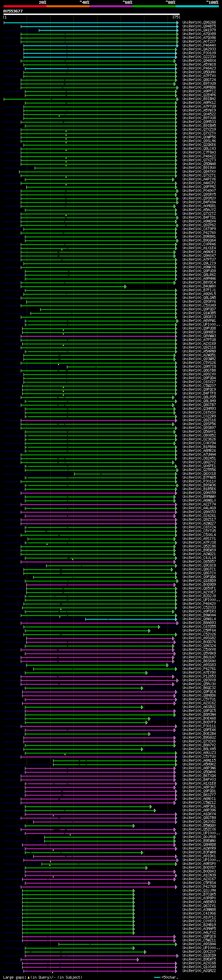
Task: Select hit label UniRef100_Q42933
Action: pos(199,49)
